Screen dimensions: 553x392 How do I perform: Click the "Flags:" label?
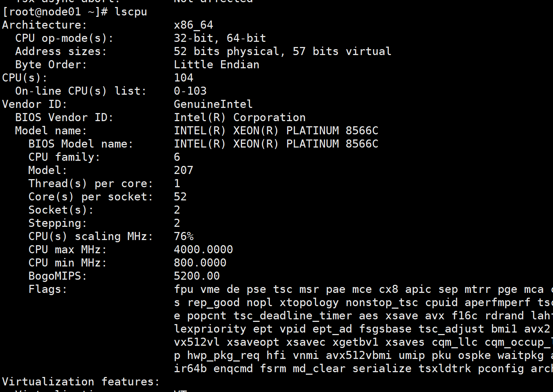click(x=47, y=289)
